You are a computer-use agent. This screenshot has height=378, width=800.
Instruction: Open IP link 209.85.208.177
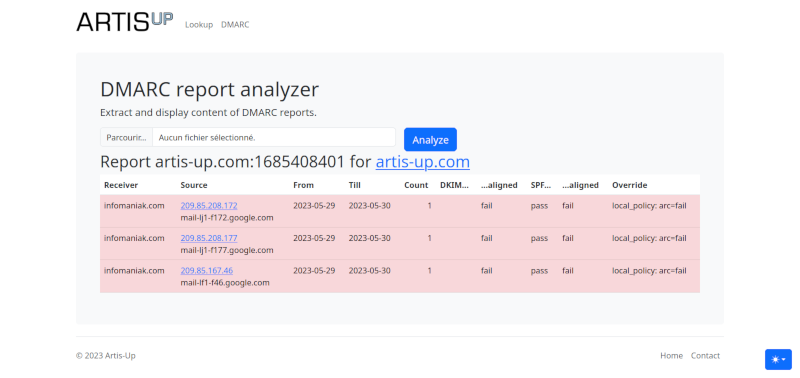pyautogui.click(x=209, y=238)
